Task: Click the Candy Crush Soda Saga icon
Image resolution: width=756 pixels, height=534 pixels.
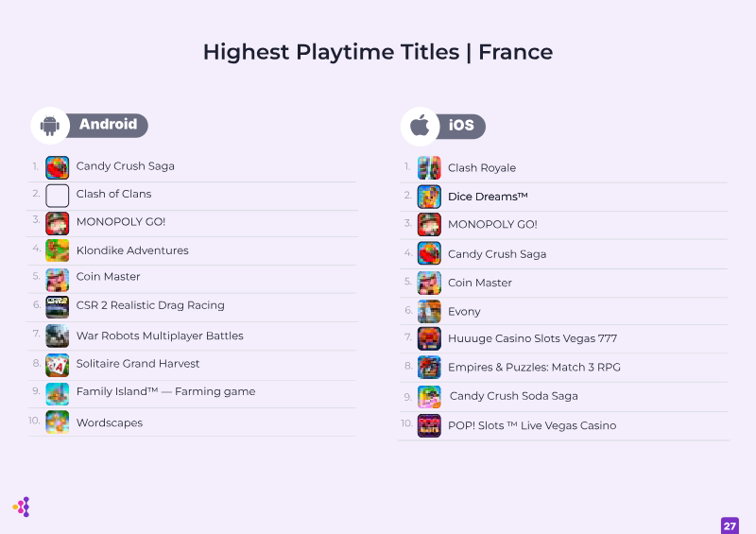Action: [429, 396]
